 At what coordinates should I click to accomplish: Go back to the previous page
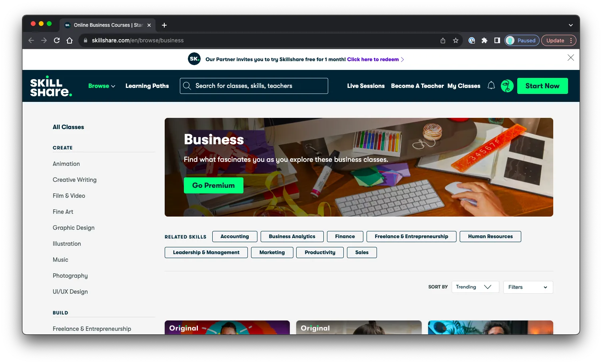point(31,40)
